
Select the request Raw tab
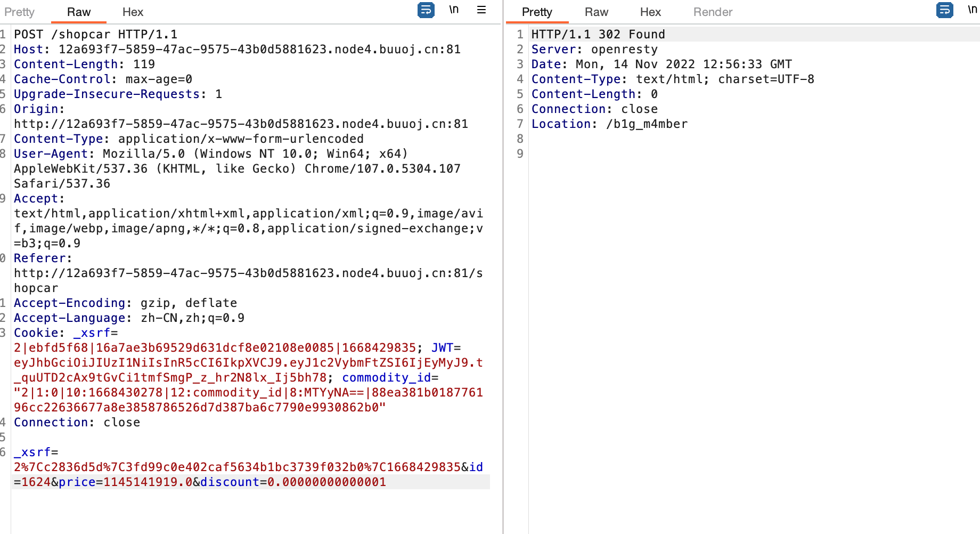(x=79, y=12)
